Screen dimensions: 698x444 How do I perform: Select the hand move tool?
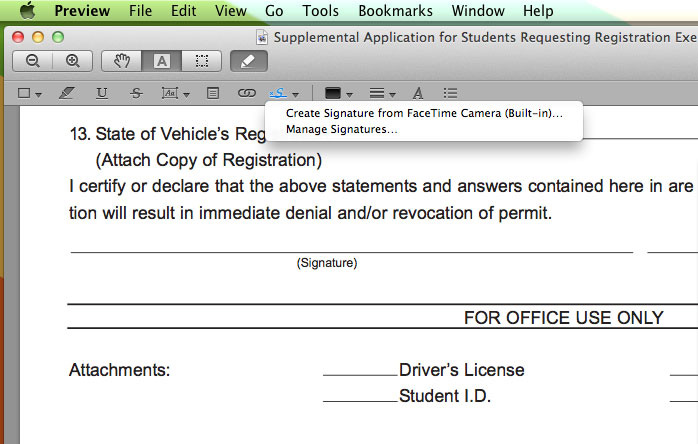click(x=123, y=60)
